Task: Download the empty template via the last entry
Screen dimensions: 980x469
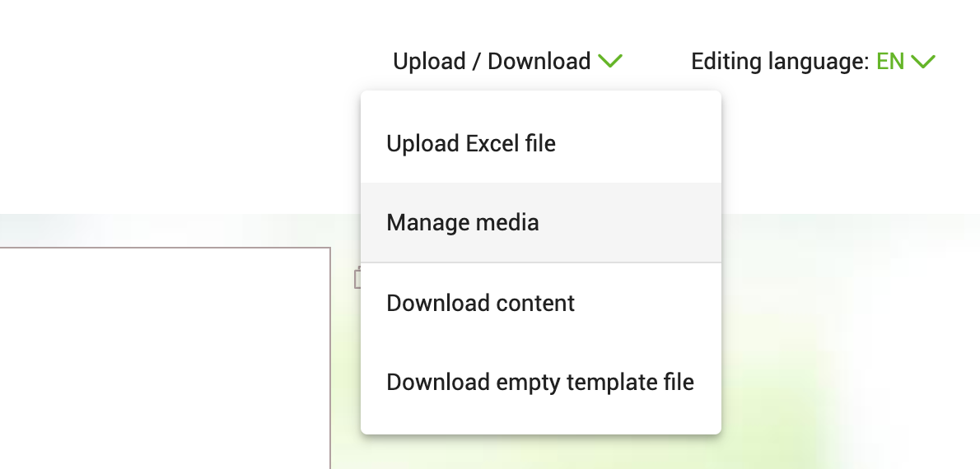Action: coord(540,382)
